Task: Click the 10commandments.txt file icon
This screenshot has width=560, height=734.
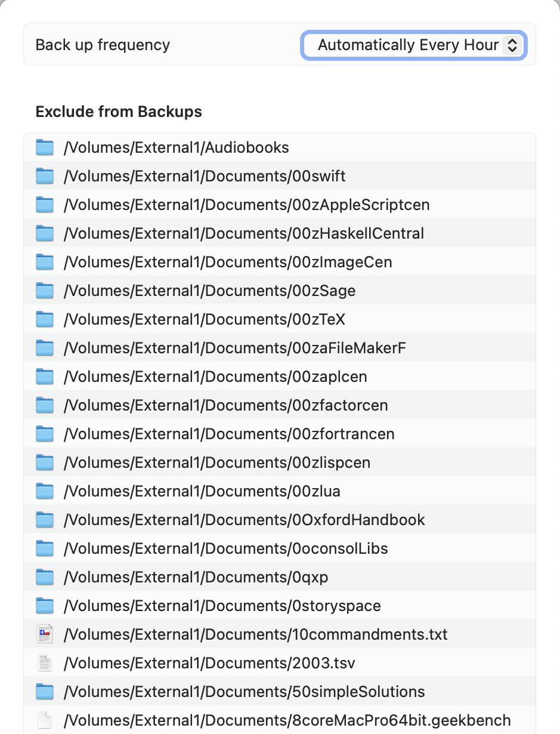Action: pyautogui.click(x=45, y=634)
